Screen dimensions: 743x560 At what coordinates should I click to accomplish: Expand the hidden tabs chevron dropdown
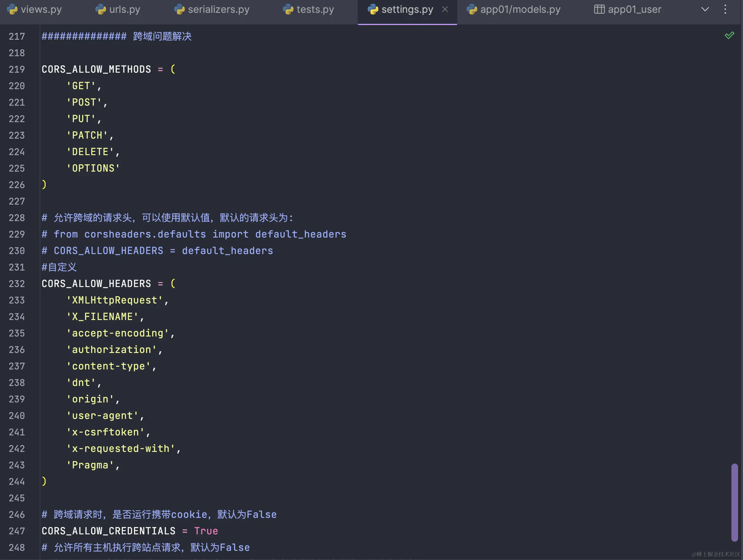click(705, 9)
